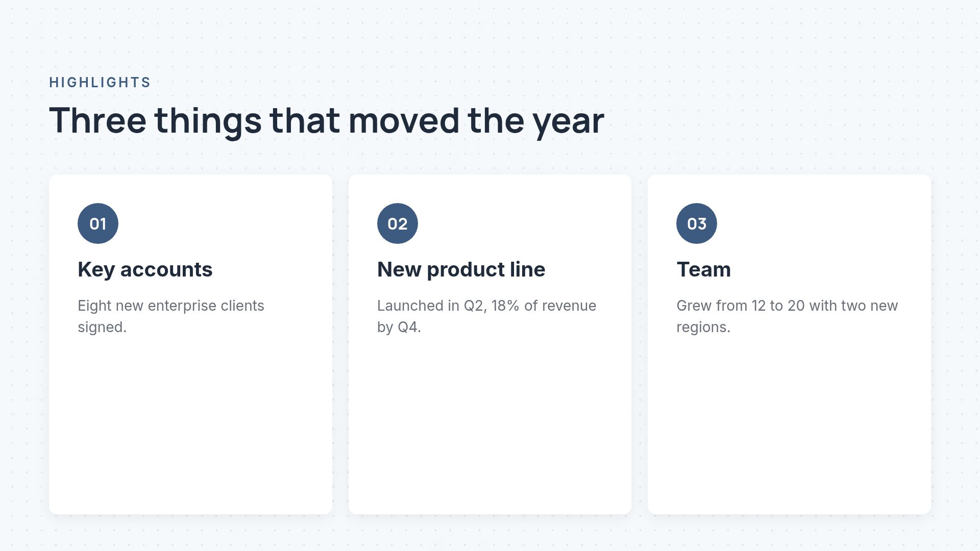Select the Team heading
Screen dimensions: 980x551
click(703, 269)
